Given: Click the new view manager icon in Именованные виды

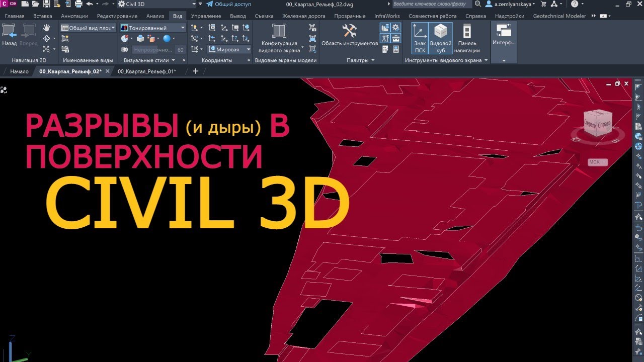Looking at the screenshot, I should [x=65, y=39].
